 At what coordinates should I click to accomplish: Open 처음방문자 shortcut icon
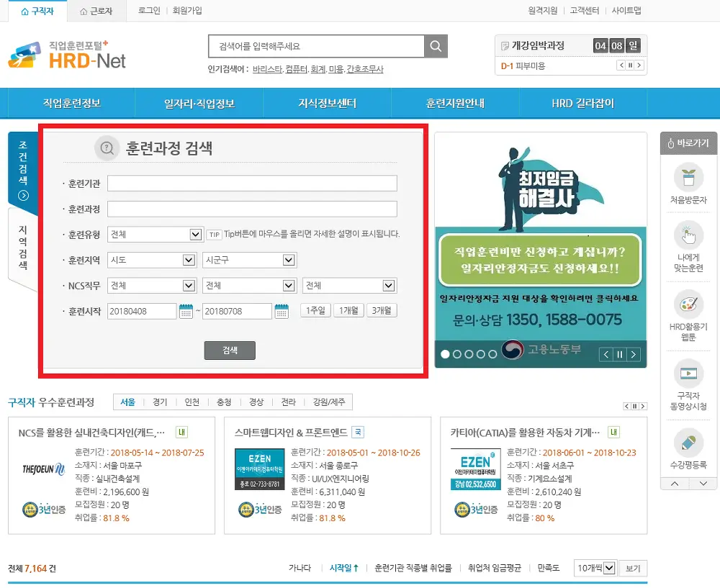(x=688, y=177)
